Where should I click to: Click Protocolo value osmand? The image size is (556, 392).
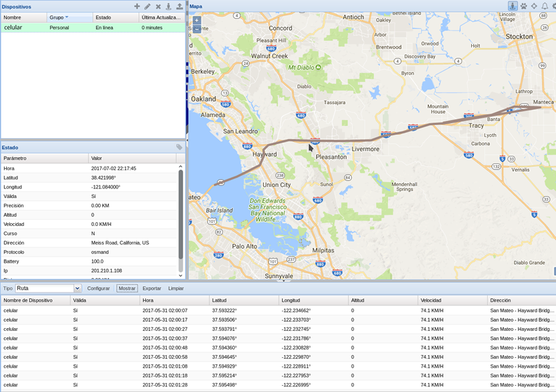(100, 252)
